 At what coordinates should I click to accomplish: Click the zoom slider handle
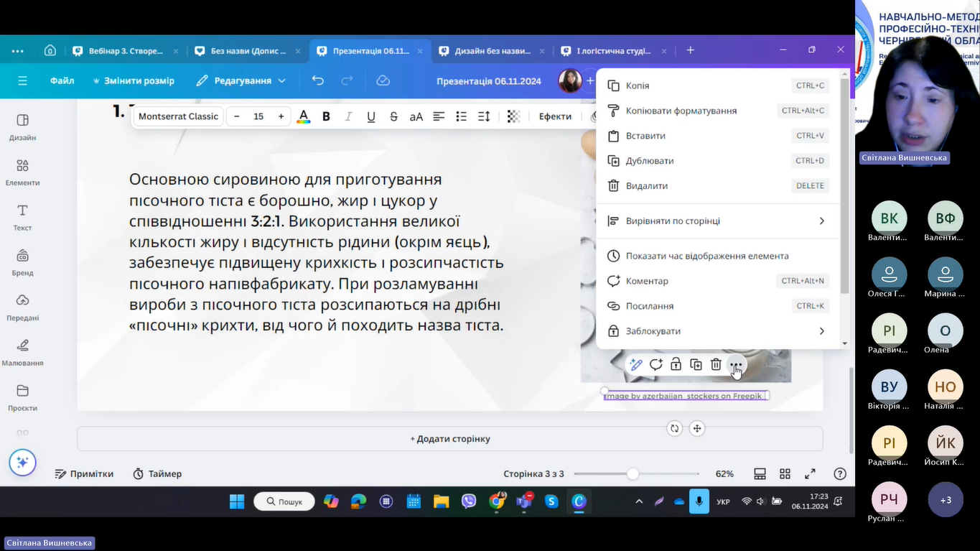click(x=633, y=474)
